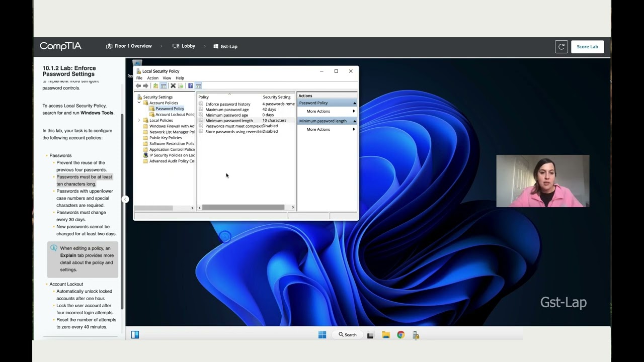The width and height of the screenshot is (644, 362).
Task: Click the Delete (X) toolbar icon
Action: (x=173, y=85)
